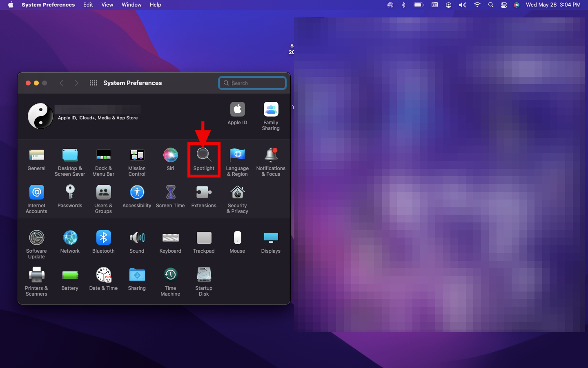Open Printers & Scanners pane
The image size is (588, 368).
tap(36, 282)
